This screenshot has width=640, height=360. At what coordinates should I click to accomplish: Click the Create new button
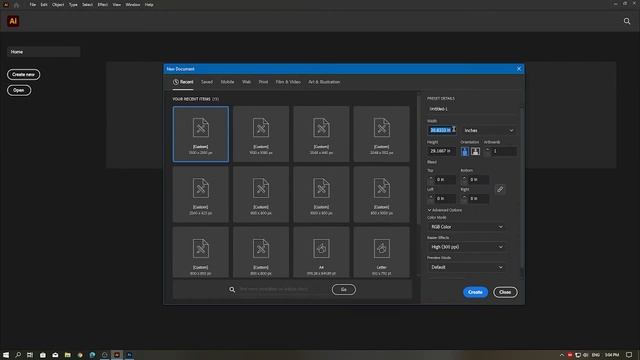coord(24,75)
